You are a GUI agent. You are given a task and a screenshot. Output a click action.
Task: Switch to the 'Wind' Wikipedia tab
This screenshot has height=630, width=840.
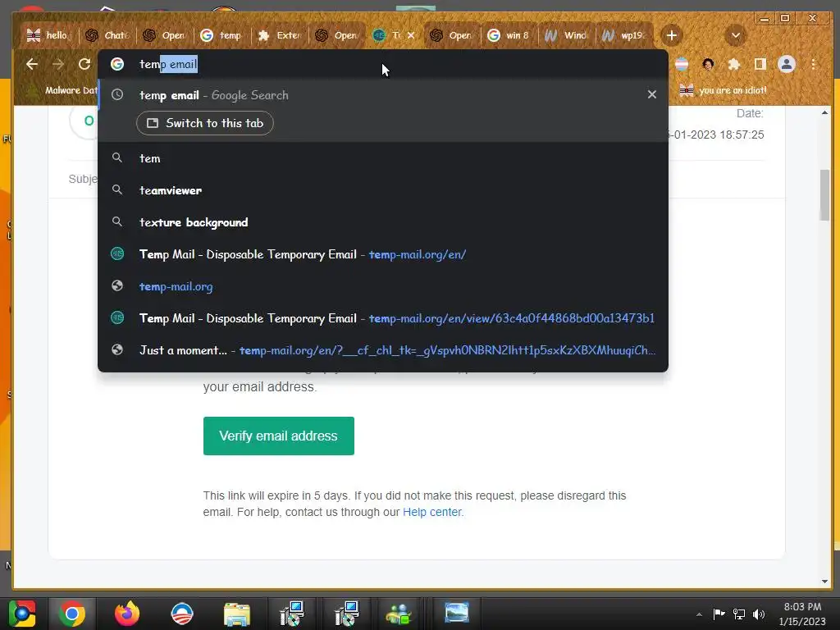pyautogui.click(x=566, y=35)
